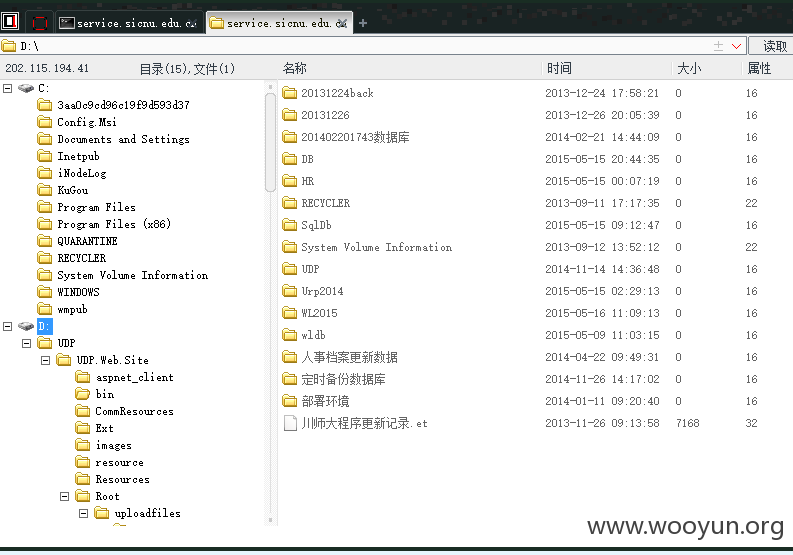Close the active file manager tab
The height and width of the screenshot is (555, 793).
pyautogui.click(x=342, y=23)
